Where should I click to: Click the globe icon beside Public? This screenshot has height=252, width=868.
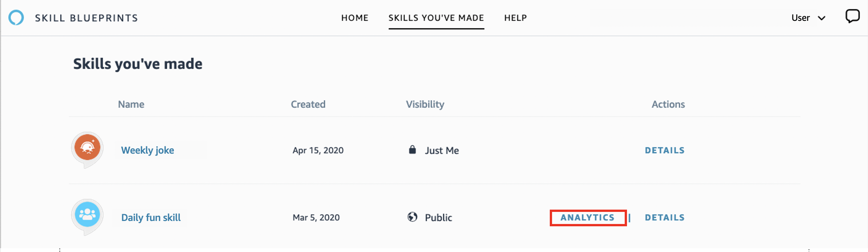pyautogui.click(x=412, y=217)
